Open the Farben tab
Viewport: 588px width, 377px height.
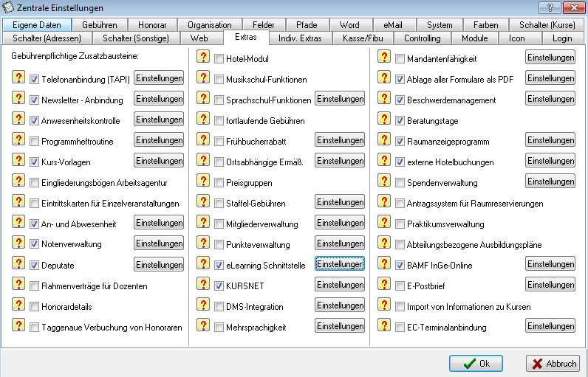click(485, 24)
